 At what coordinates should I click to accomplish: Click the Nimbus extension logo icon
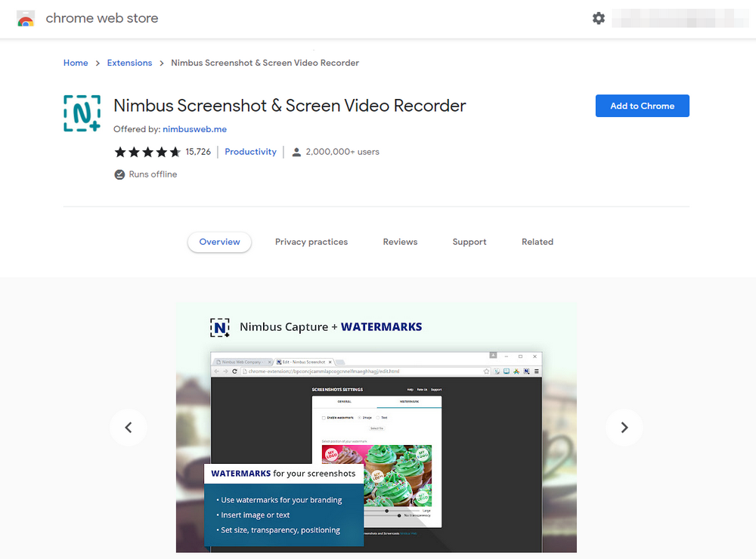(x=82, y=113)
